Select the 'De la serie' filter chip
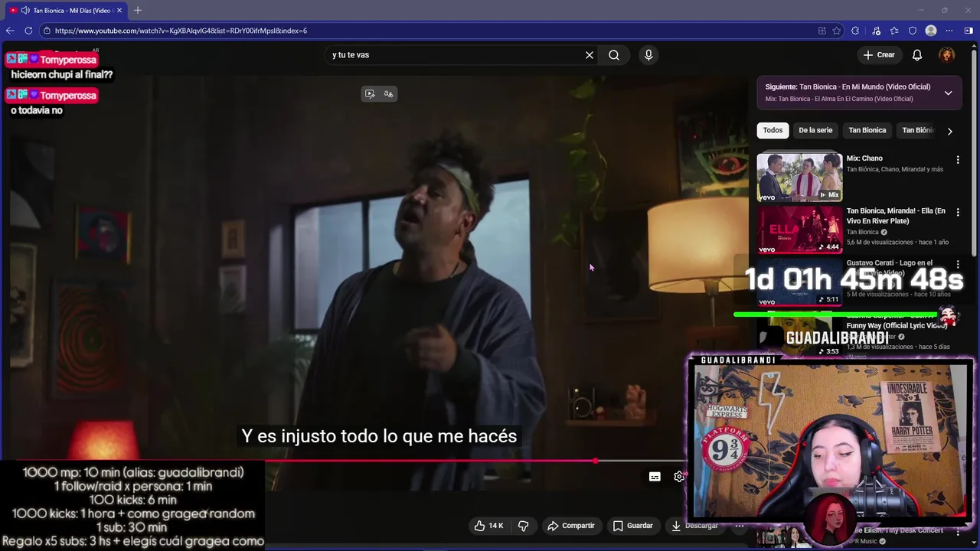Image resolution: width=980 pixels, height=551 pixels. (815, 130)
